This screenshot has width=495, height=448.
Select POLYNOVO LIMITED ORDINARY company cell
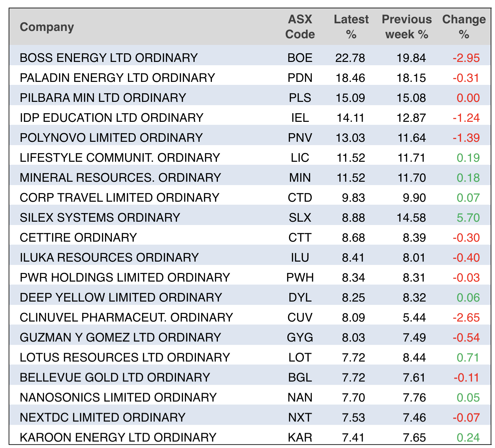(111, 138)
